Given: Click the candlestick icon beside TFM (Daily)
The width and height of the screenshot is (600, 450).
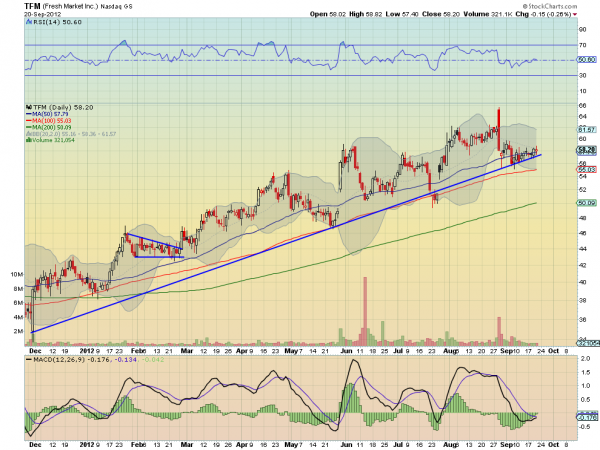Looking at the screenshot, I should coord(29,108).
